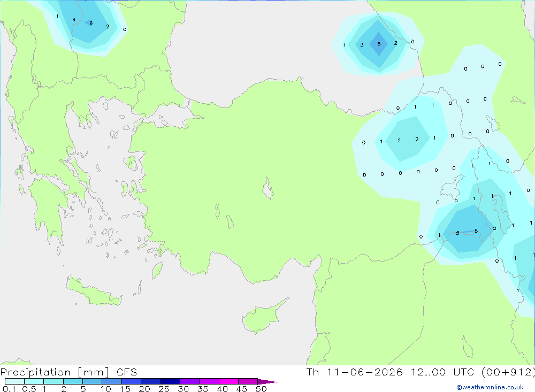This screenshot has height=392, width=535.
Task: Click the '20' legend scale label
Action: click(144, 389)
